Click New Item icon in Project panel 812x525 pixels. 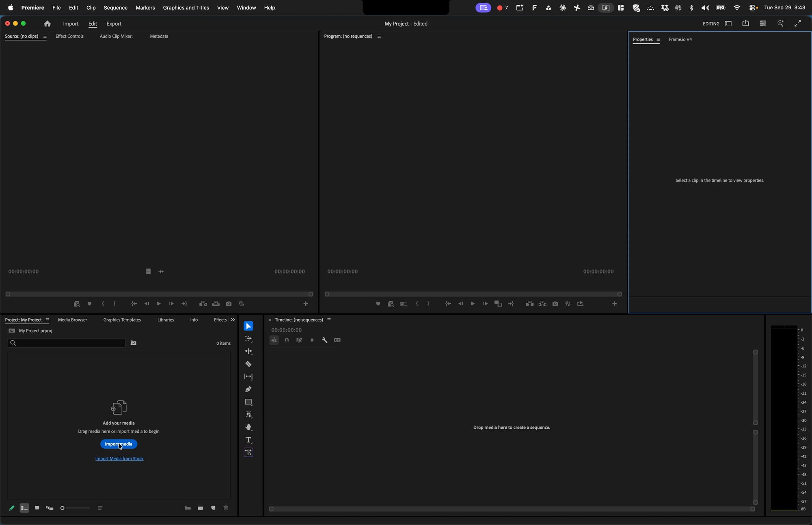tap(213, 508)
